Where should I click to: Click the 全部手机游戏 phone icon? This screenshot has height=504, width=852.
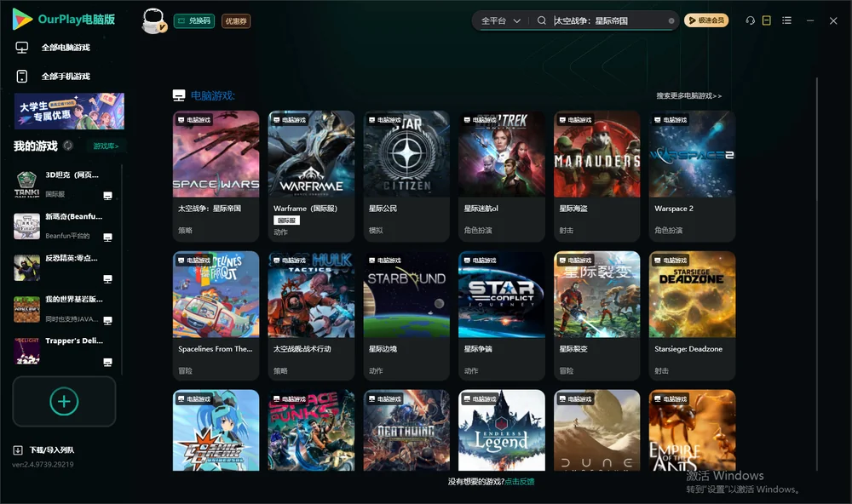point(22,76)
